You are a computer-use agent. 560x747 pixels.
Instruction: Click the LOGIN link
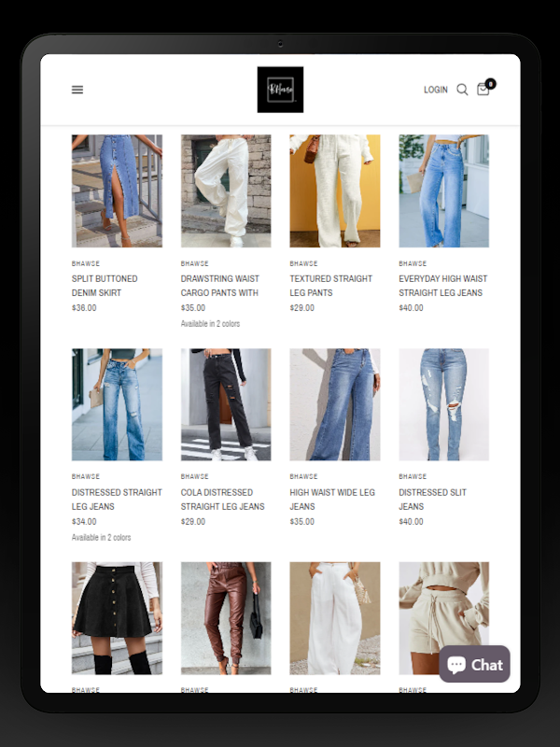(436, 90)
